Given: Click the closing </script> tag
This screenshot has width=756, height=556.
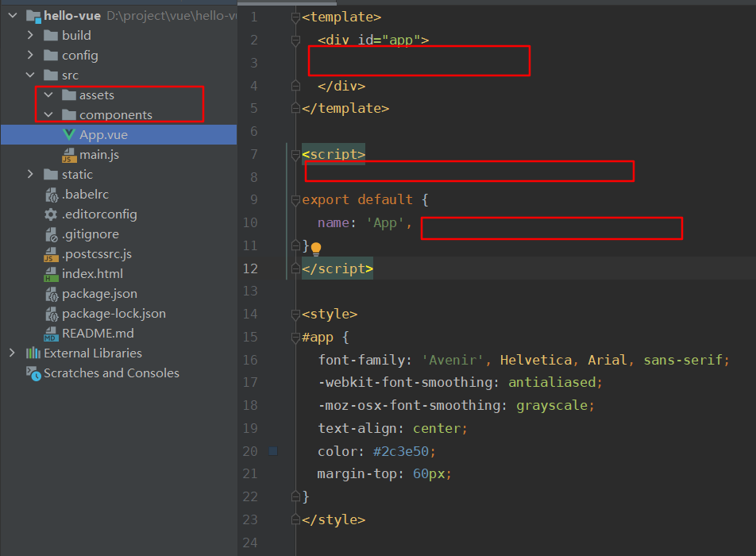Looking at the screenshot, I should pos(337,268).
